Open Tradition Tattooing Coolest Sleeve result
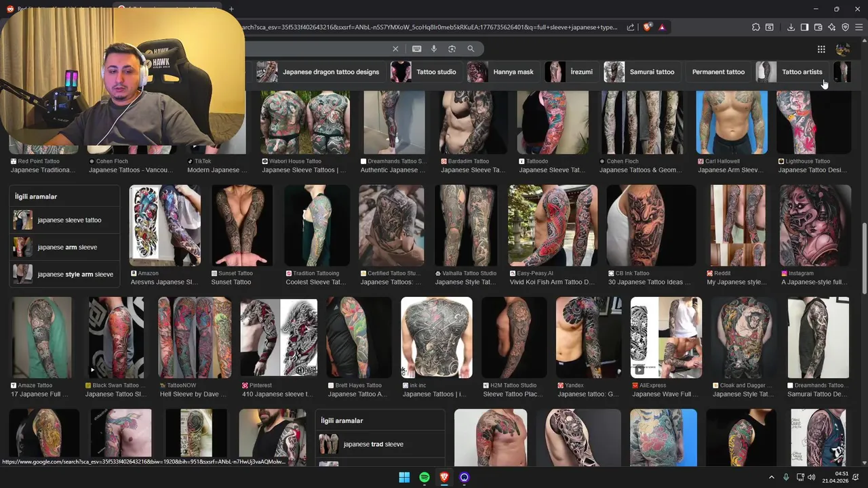 coord(317,226)
